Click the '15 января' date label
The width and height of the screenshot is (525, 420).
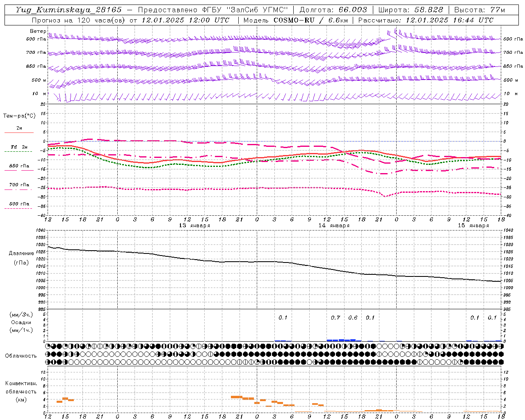[473, 225]
